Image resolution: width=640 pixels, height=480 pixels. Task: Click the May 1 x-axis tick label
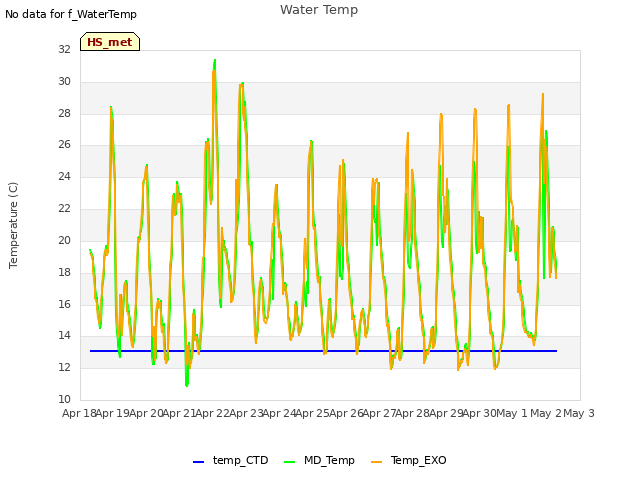[x=512, y=413]
